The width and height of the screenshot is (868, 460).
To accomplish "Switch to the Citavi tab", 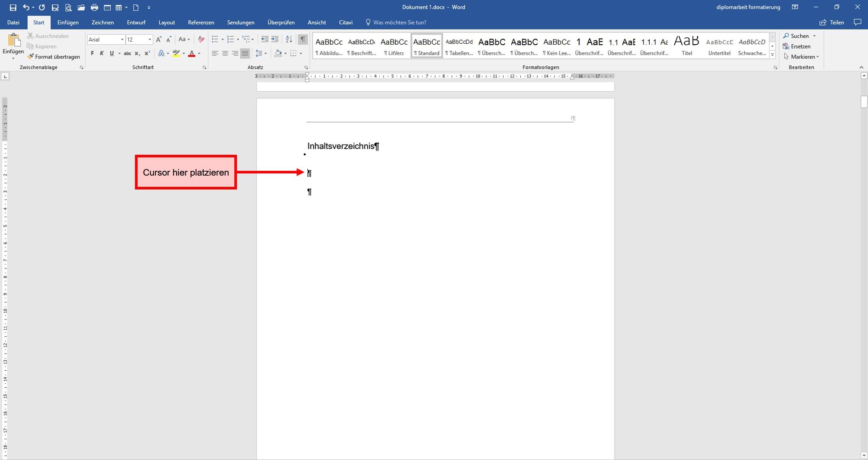I will click(346, 23).
